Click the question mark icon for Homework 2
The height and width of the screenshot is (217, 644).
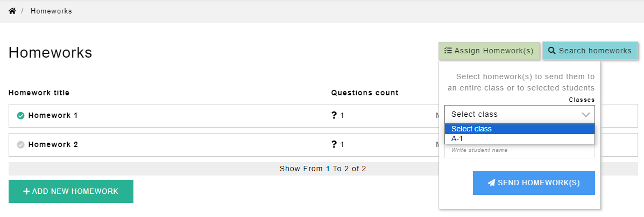(334, 144)
